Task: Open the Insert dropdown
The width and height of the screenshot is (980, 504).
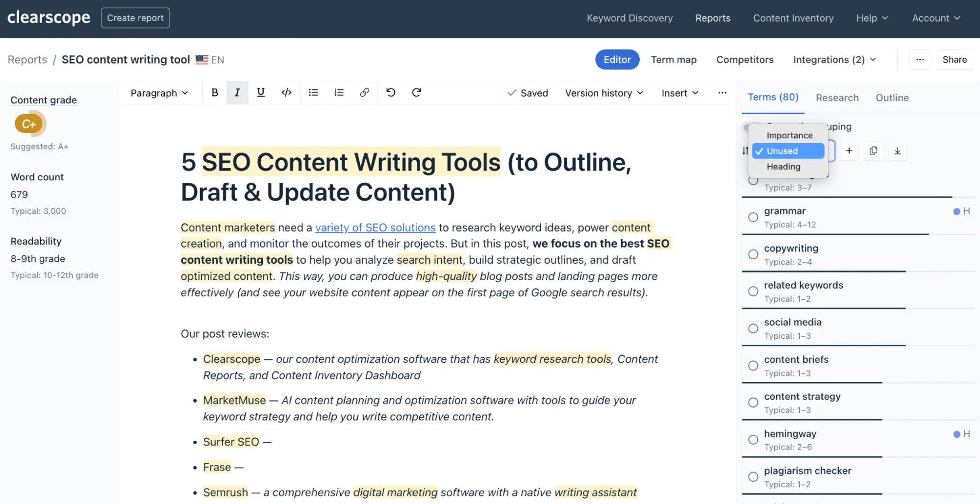Action: tap(680, 93)
